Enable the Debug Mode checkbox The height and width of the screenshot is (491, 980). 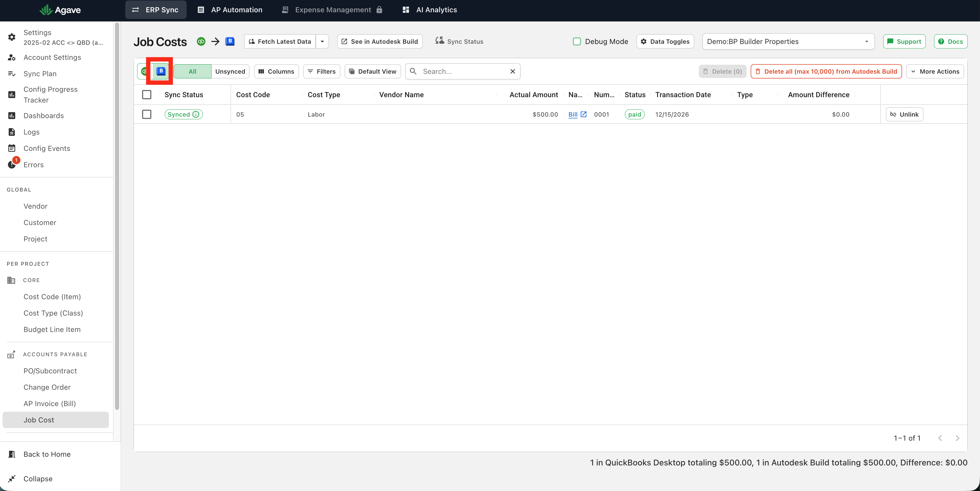(577, 41)
